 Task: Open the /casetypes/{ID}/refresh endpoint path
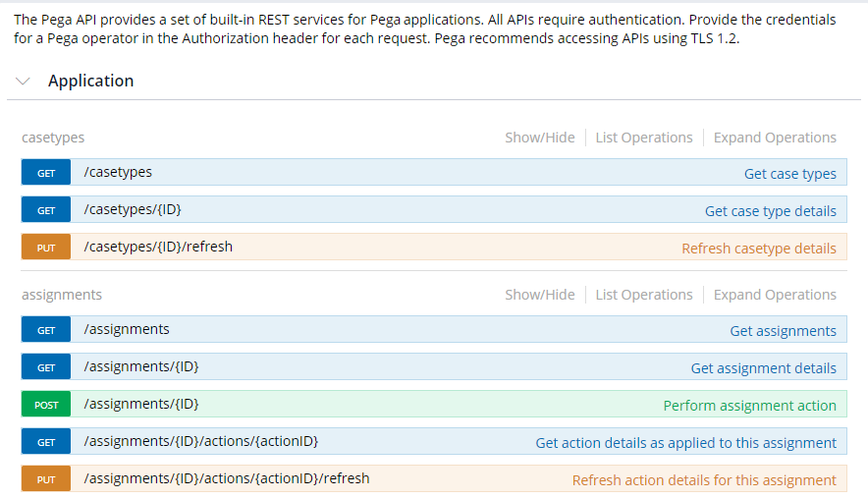[158, 247]
